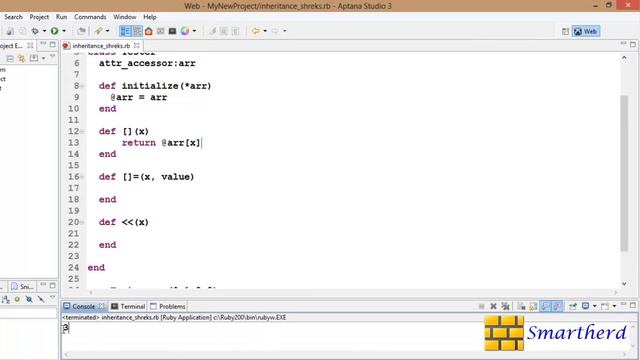640x360 pixels.
Task: Switch to the Problems tab
Action: [x=168, y=306]
